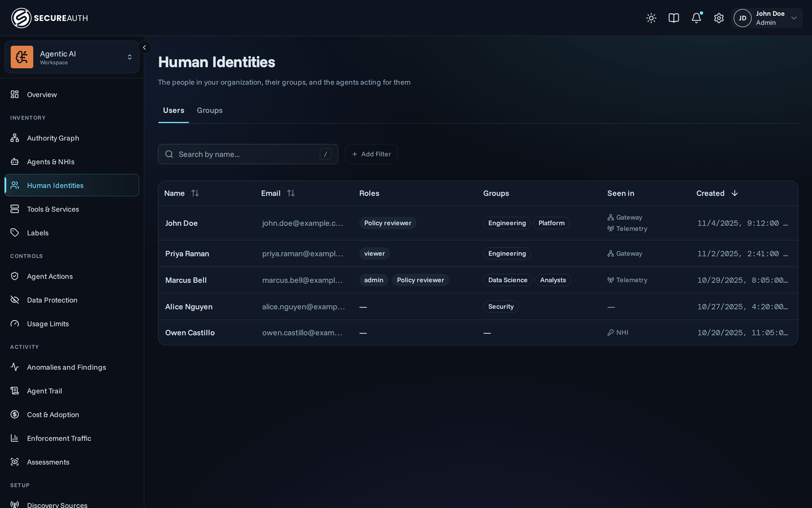
Task: Click the Labels tag icon
Action: pyautogui.click(x=15, y=233)
